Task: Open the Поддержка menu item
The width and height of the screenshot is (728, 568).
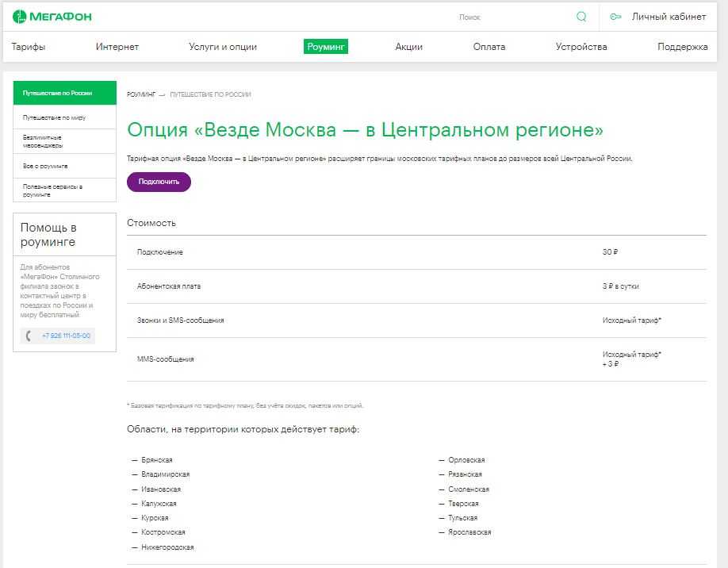Action: (682, 47)
